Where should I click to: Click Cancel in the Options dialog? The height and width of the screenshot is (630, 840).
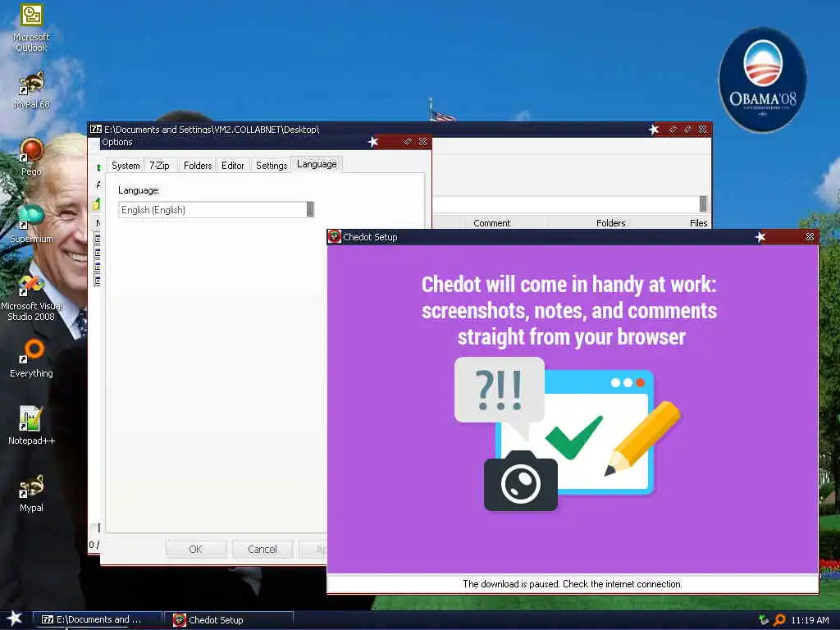point(262,549)
